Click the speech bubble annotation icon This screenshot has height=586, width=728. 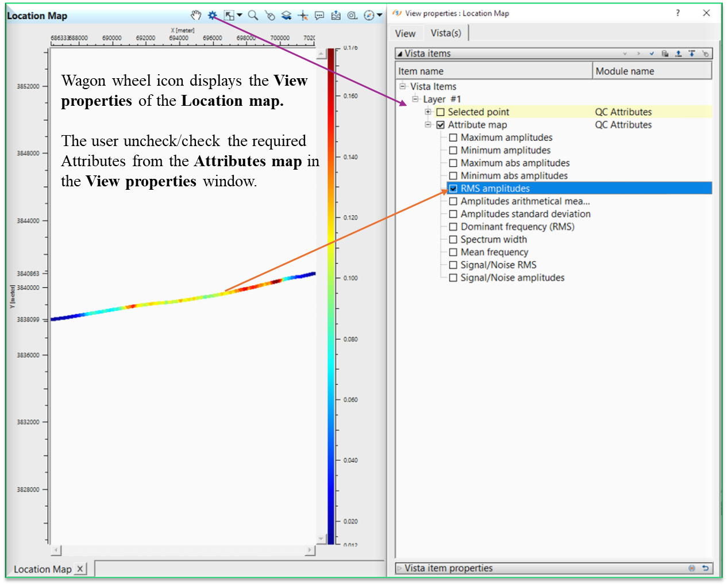pyautogui.click(x=319, y=16)
